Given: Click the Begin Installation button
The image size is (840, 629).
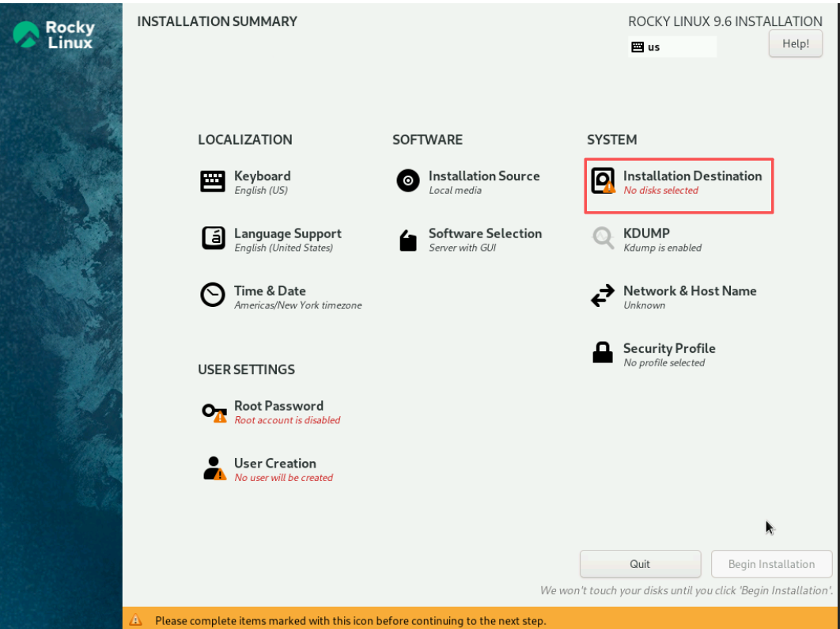Looking at the screenshot, I should tap(771, 564).
